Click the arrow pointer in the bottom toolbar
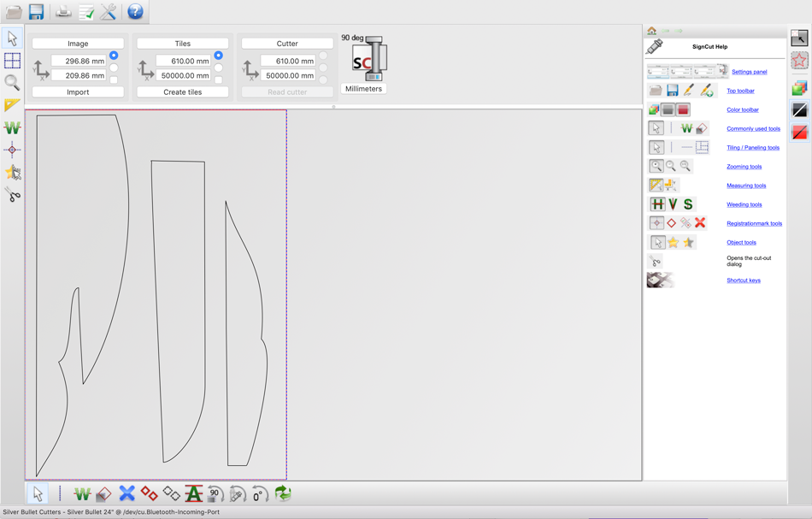Image resolution: width=812 pixels, height=519 pixels. point(38,493)
